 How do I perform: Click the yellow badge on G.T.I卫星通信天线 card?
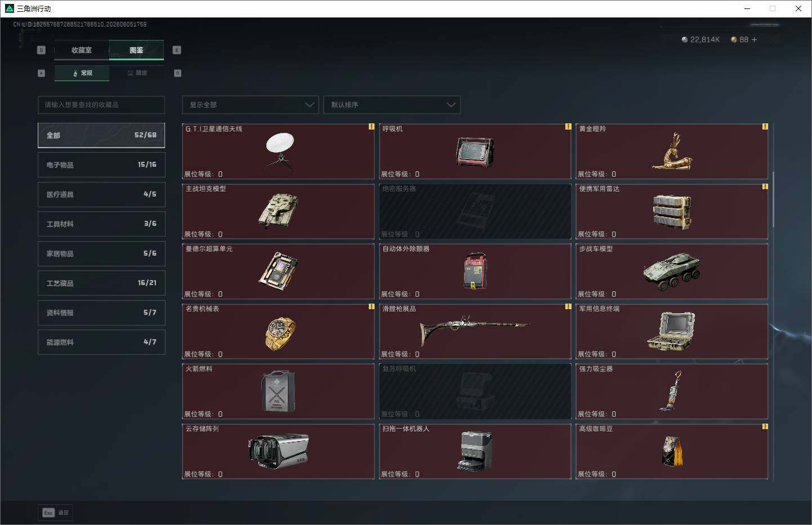pyautogui.click(x=371, y=127)
